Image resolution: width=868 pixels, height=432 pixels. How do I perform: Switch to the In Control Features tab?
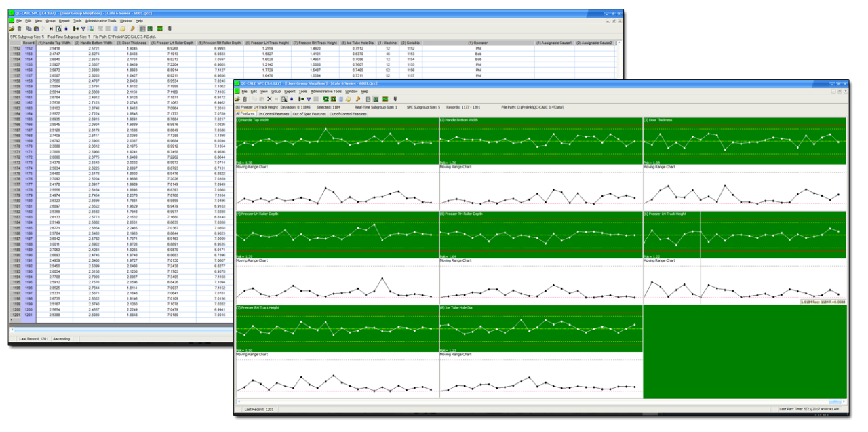coord(274,114)
